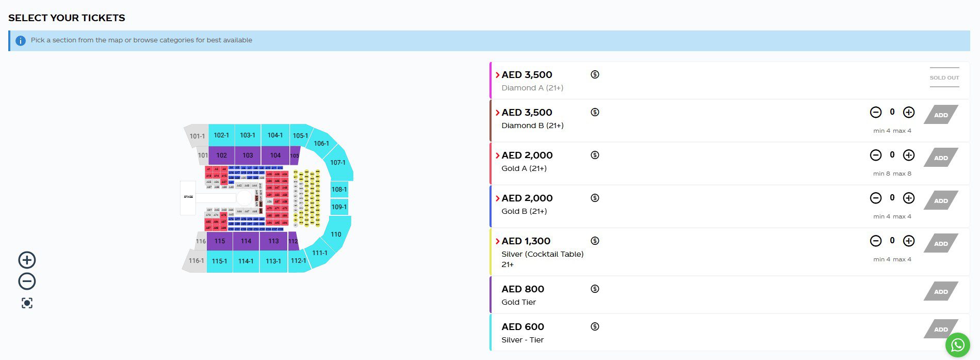
Task: Zoom in on the seating map
Action: pos(27,260)
